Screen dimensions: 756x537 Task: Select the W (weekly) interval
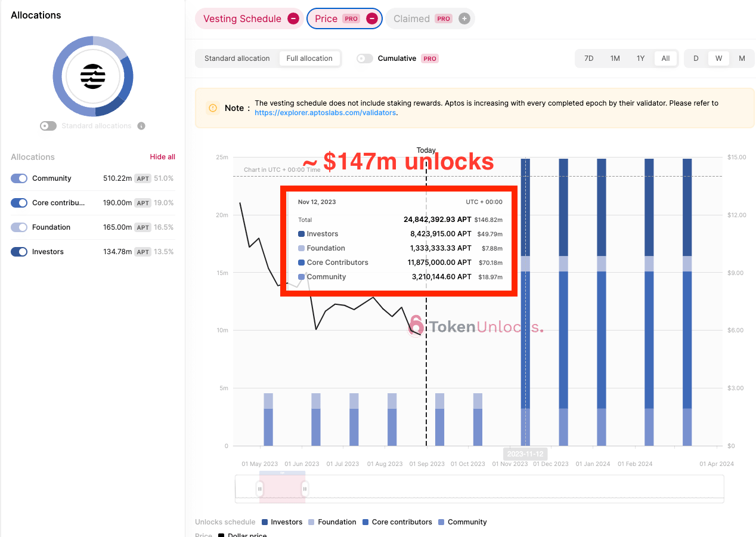[719, 58]
